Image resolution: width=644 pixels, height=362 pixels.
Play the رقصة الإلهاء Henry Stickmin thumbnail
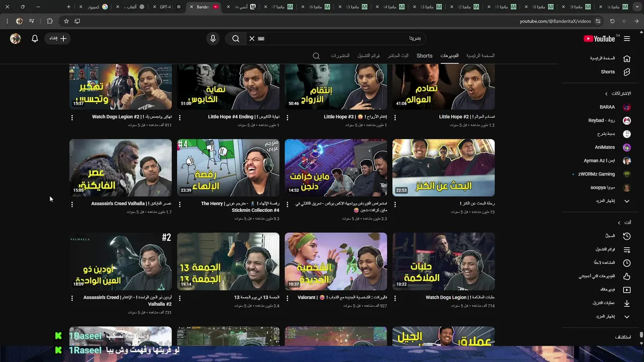click(x=228, y=168)
